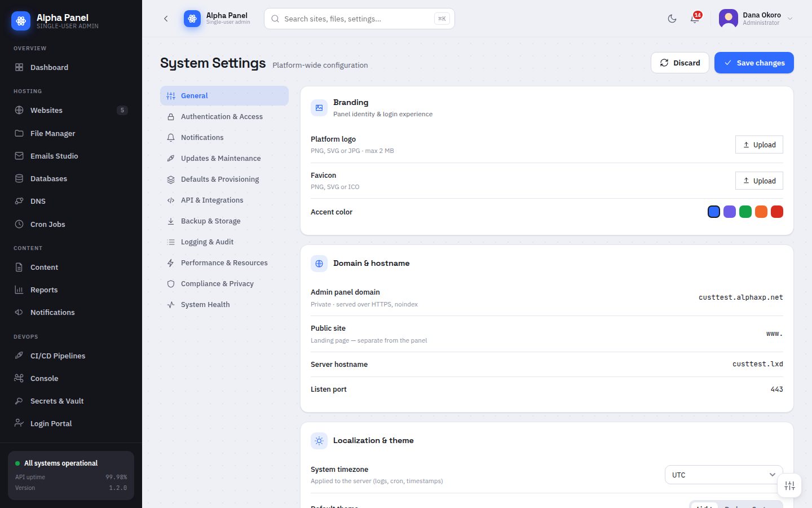Upload a Platform logo

pos(759,144)
